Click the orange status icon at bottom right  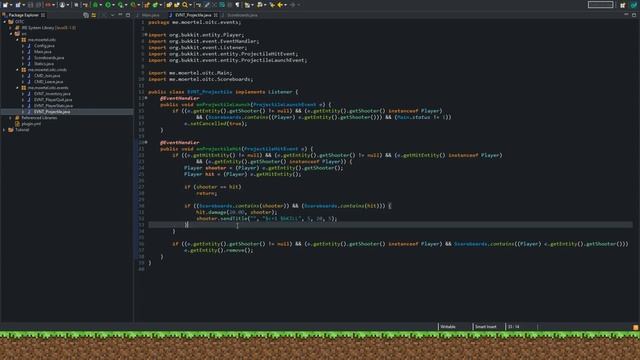coord(636,327)
